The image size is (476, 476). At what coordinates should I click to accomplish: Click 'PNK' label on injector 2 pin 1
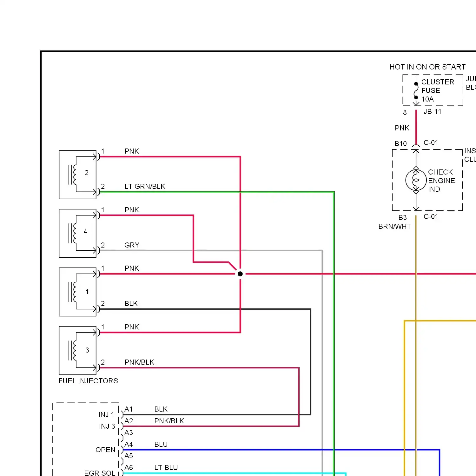(132, 151)
